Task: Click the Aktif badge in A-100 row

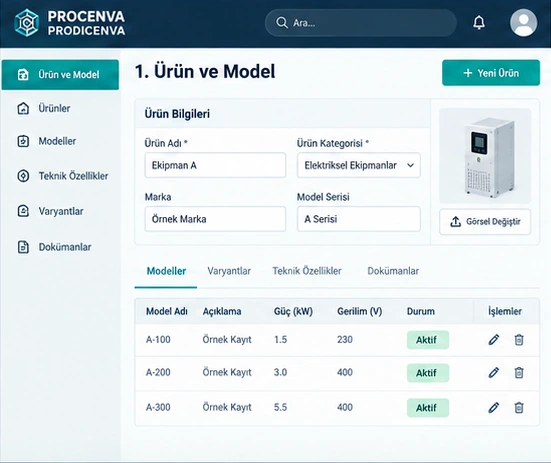Action: point(428,340)
